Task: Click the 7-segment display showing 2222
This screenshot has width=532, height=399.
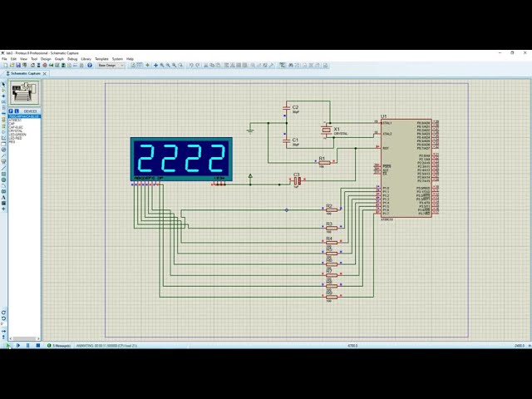Action: [181, 159]
